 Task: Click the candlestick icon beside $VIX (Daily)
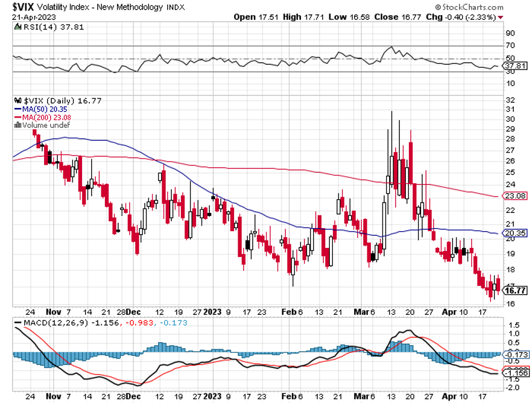17,101
